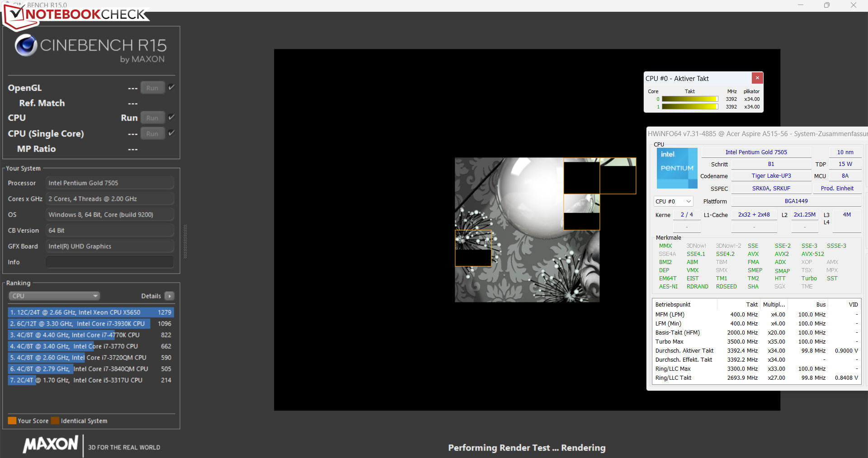Select the Durchsch. Aktiver Takt row

(x=756, y=351)
